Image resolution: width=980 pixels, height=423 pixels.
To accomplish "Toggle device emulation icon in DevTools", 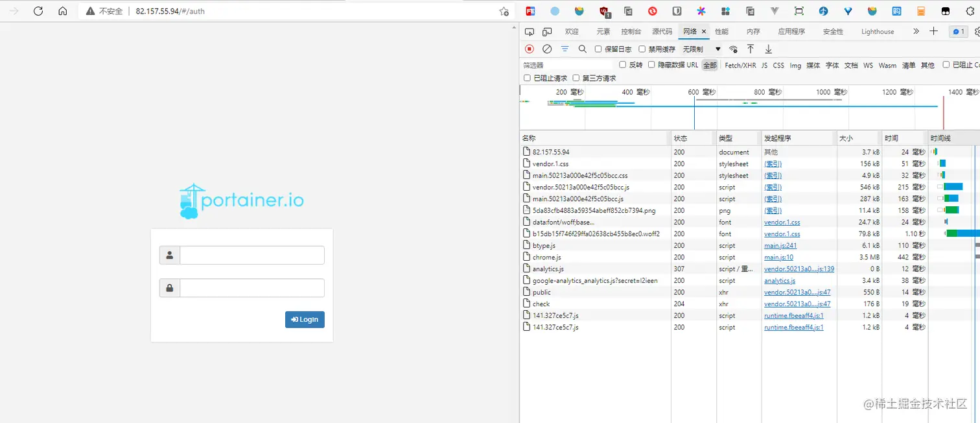I will tap(547, 31).
